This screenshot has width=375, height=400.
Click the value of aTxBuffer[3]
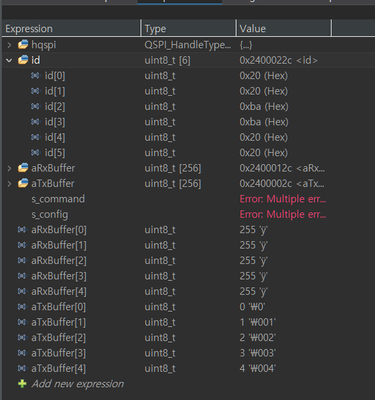[x=258, y=353]
